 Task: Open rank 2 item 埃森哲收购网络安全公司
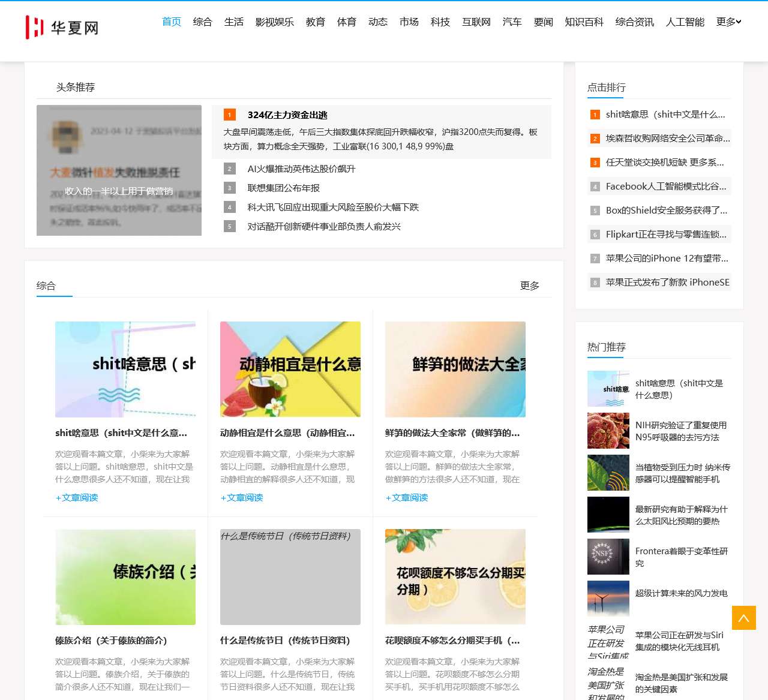pyautogui.click(x=668, y=138)
